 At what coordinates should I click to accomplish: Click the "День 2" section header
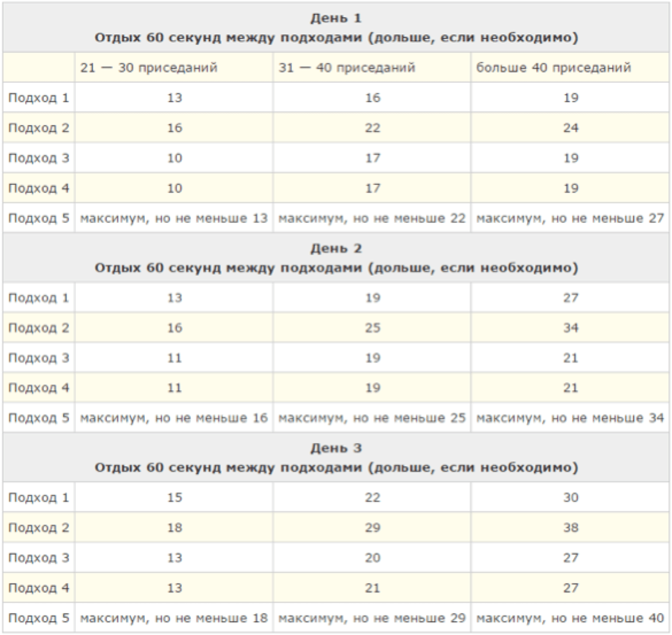tap(336, 249)
